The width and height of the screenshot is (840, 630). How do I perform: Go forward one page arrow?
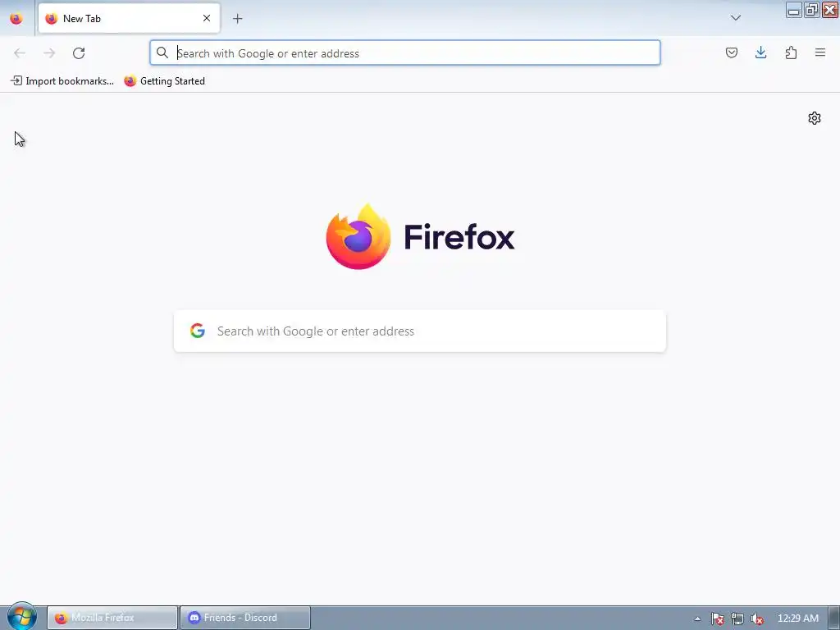pyautogui.click(x=49, y=53)
